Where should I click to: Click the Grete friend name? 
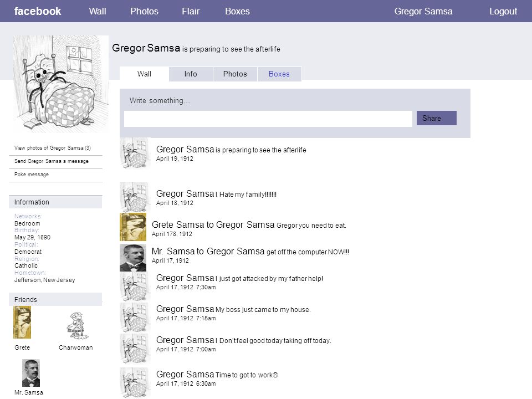click(22, 347)
